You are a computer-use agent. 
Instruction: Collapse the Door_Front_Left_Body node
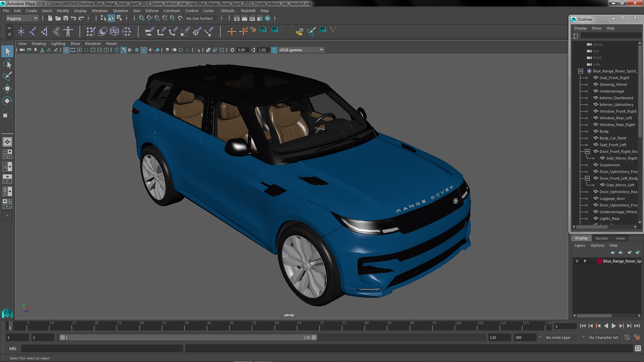point(587,178)
